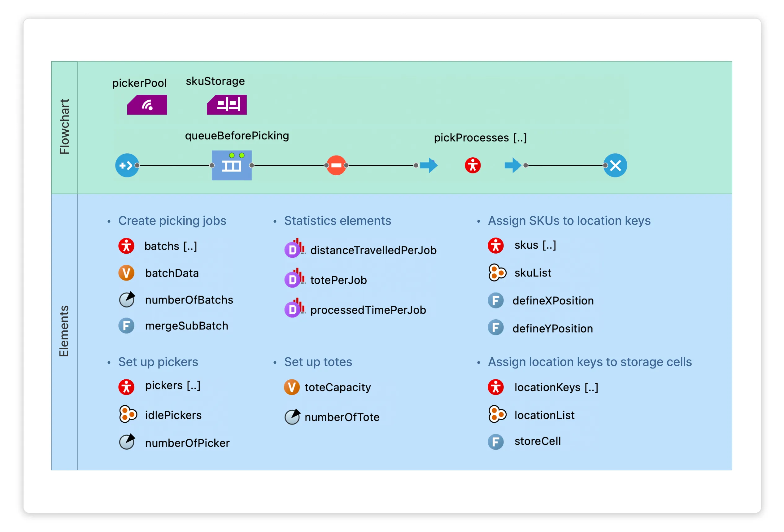Screen dimensions: 784x532
Task: Select the pickerPool resource pool icon
Action: point(147,105)
